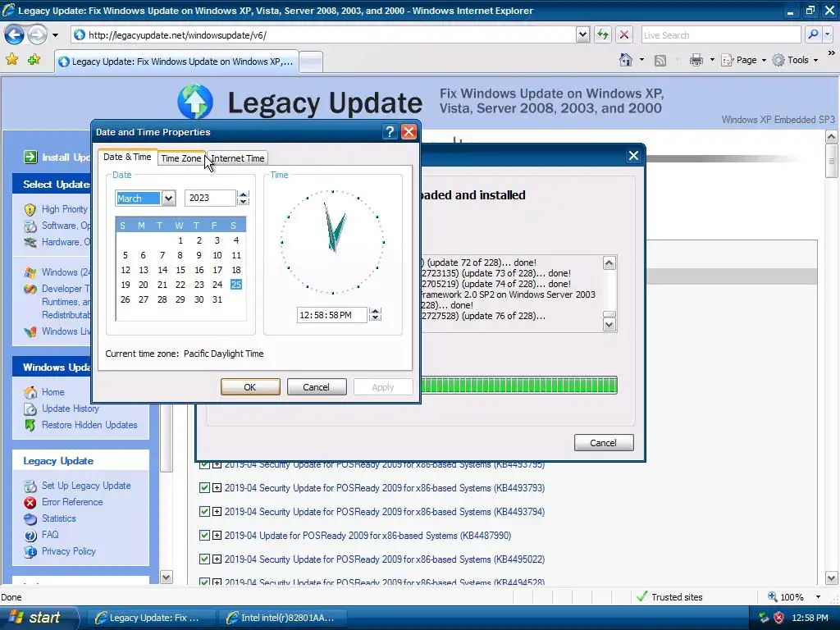Screen dimensions: 840x630
Task: Click the Forward navigation arrow
Action: click(37, 35)
